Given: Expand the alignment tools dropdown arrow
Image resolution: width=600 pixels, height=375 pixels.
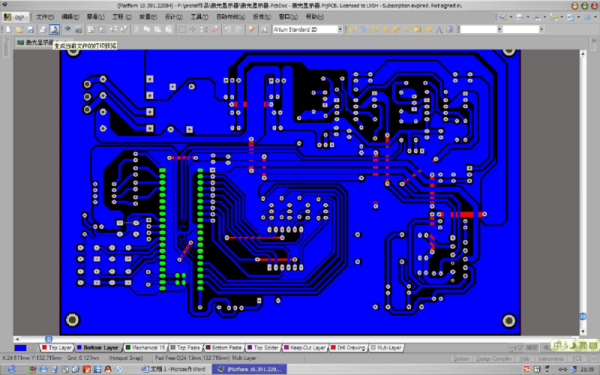Looking at the screenshot, I should tap(528, 17).
